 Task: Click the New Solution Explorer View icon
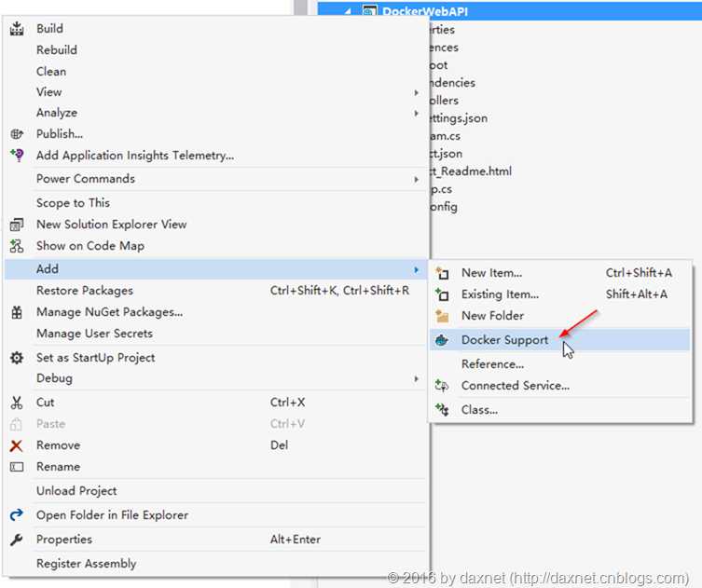(x=17, y=225)
